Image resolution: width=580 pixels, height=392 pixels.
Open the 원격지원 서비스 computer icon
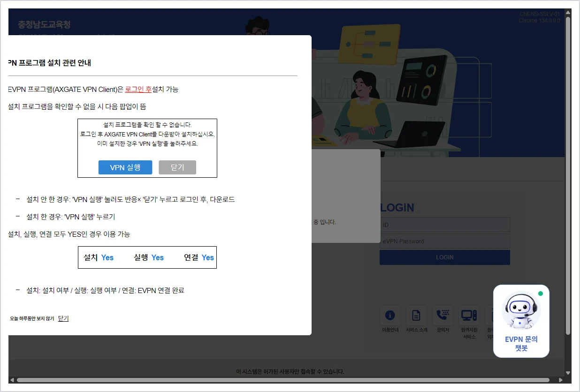click(x=469, y=316)
